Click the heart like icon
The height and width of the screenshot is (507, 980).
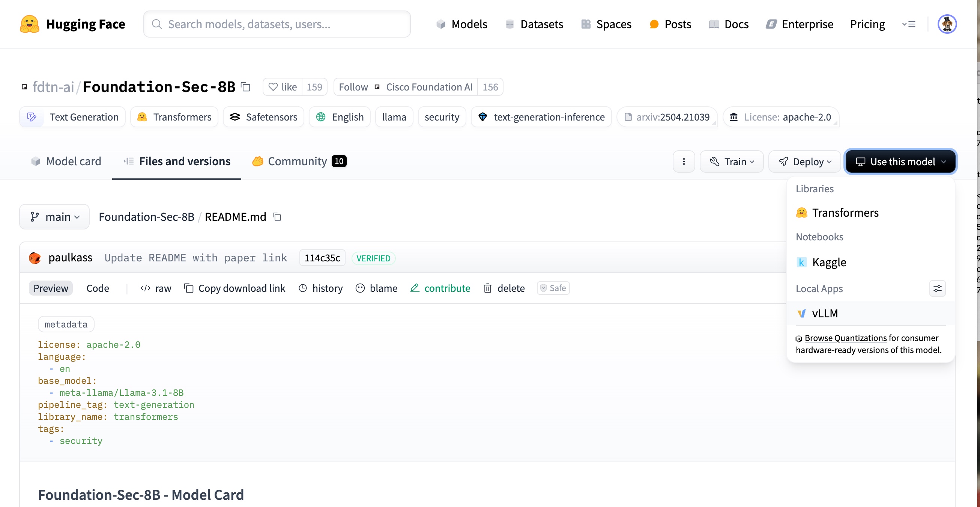point(273,87)
